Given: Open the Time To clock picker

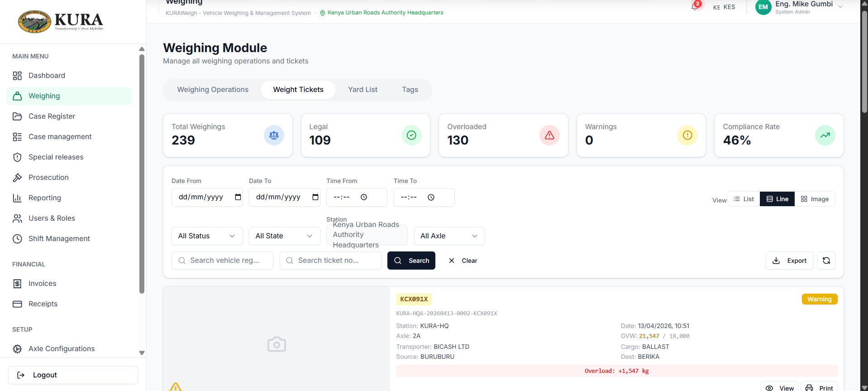Looking at the screenshot, I should point(431,197).
